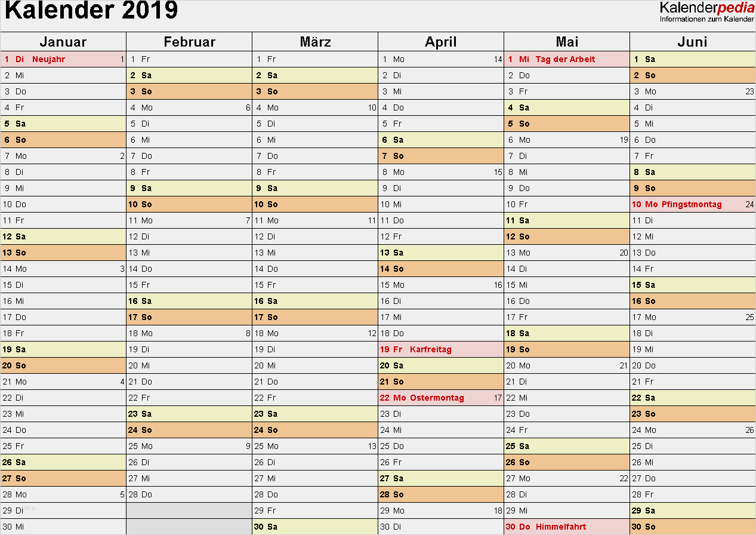The image size is (756, 535).
Task: Click the April month header
Action: 441,42
